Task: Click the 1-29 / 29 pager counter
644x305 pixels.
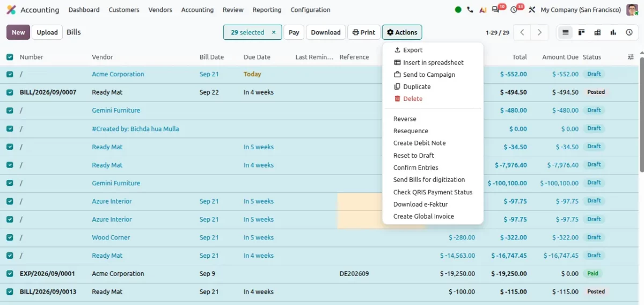Action: coord(497,32)
